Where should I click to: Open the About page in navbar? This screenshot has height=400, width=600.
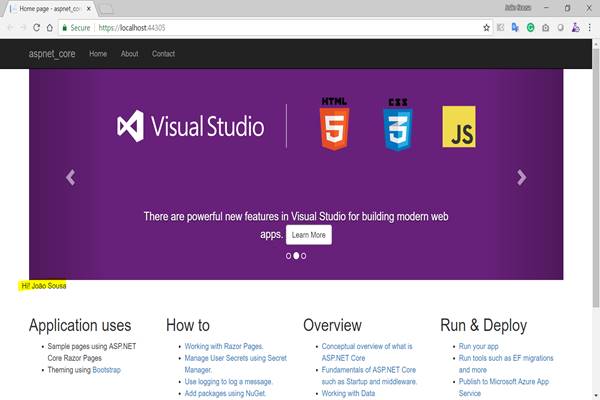[x=129, y=53]
